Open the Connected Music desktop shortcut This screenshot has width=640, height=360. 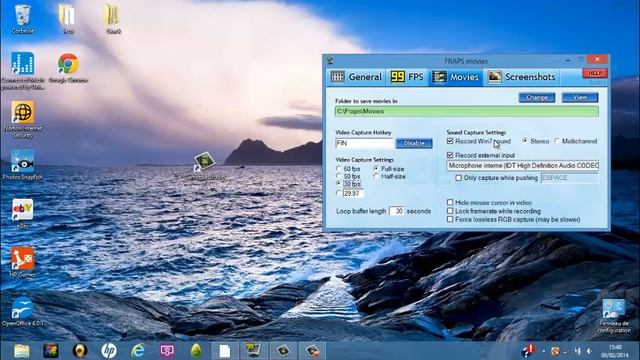[x=23, y=70]
